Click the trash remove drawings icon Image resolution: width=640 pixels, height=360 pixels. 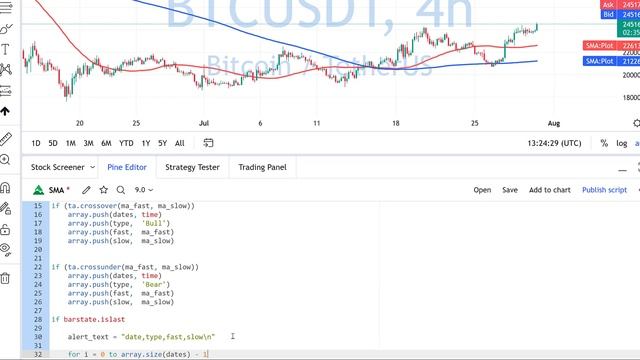point(5,278)
